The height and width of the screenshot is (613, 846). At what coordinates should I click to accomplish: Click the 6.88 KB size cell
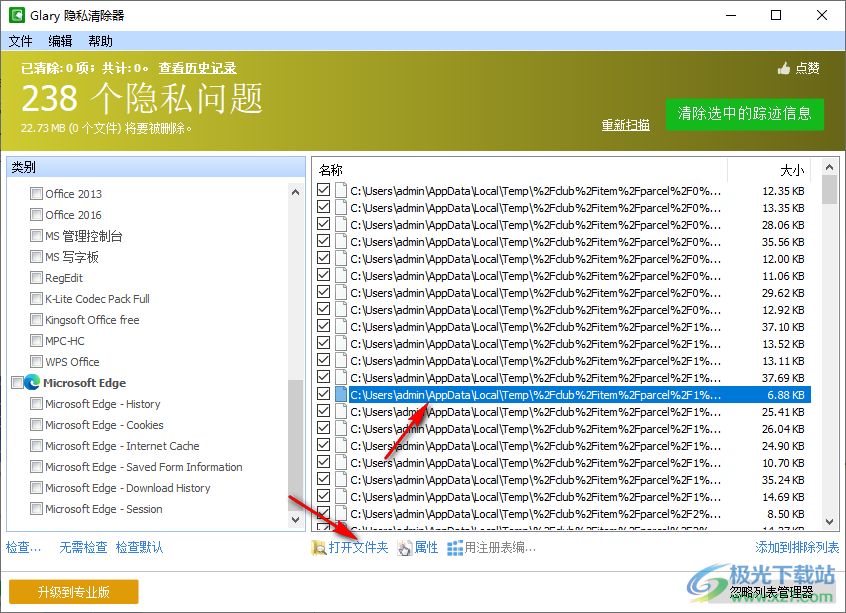786,394
